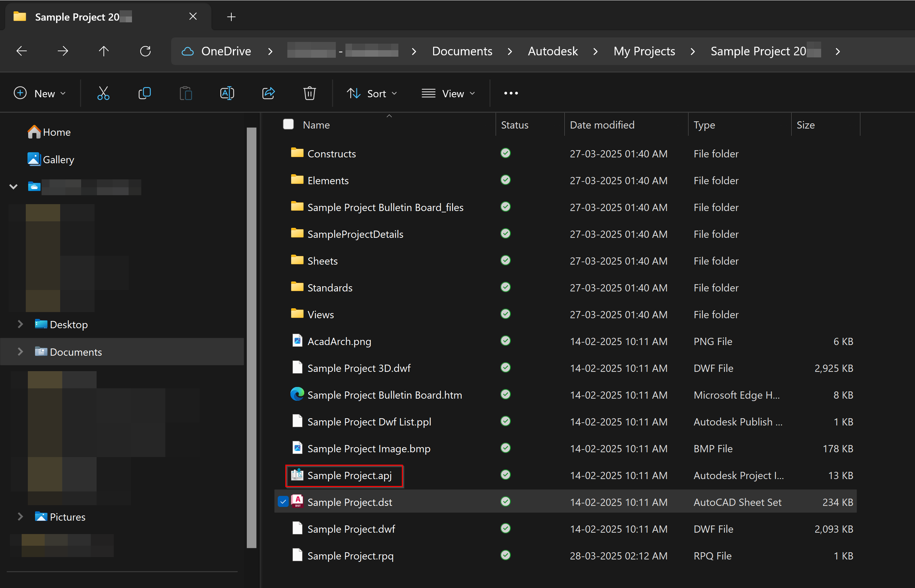
Task: Open the See more three-dots menu
Action: [511, 93]
